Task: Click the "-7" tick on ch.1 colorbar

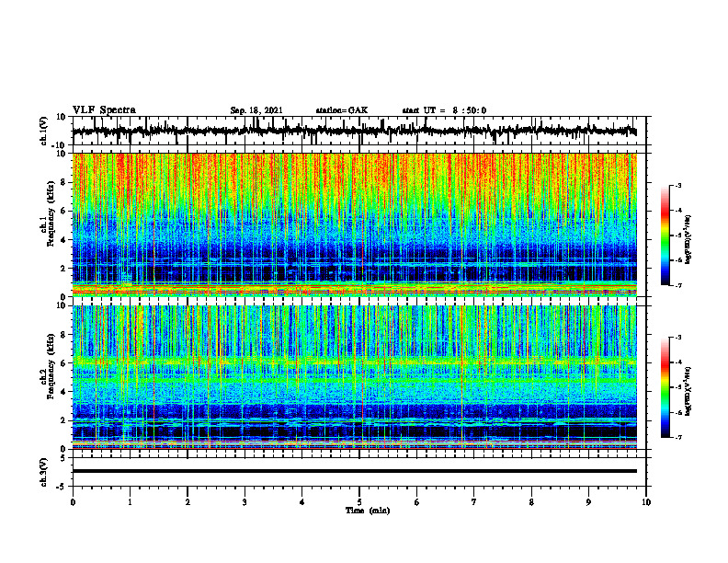Action: click(677, 285)
